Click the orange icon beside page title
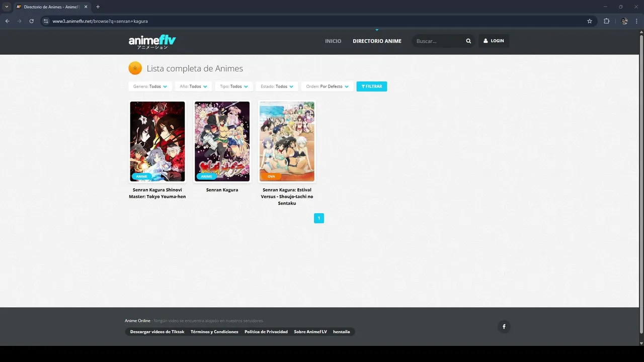This screenshot has height=362, width=644. [135, 68]
